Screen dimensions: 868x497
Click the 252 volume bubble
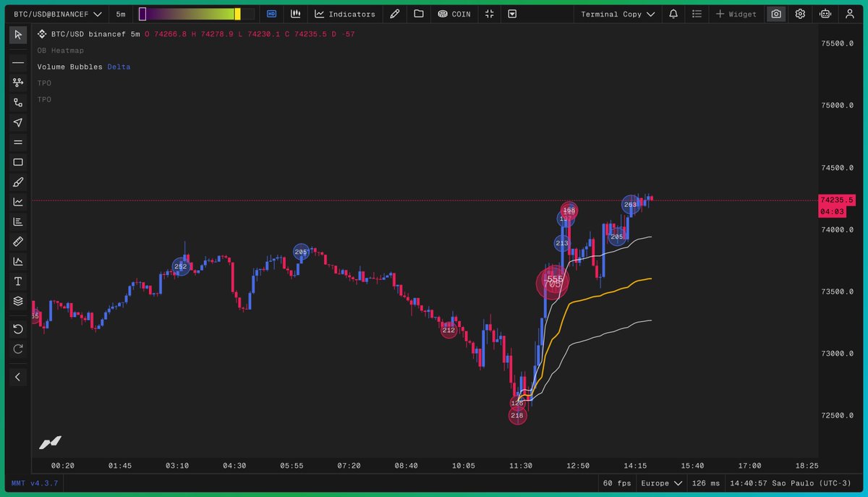click(x=181, y=267)
